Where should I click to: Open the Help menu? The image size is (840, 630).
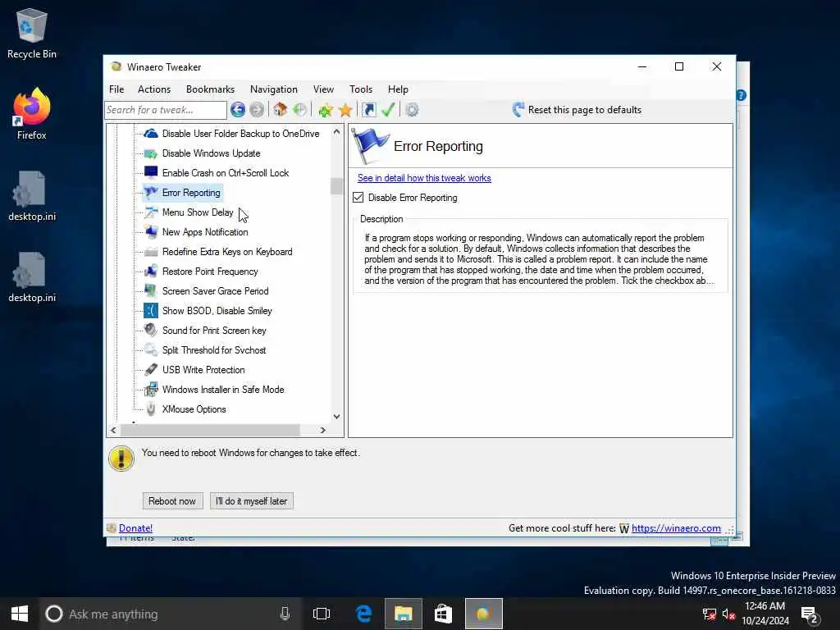pyautogui.click(x=398, y=89)
